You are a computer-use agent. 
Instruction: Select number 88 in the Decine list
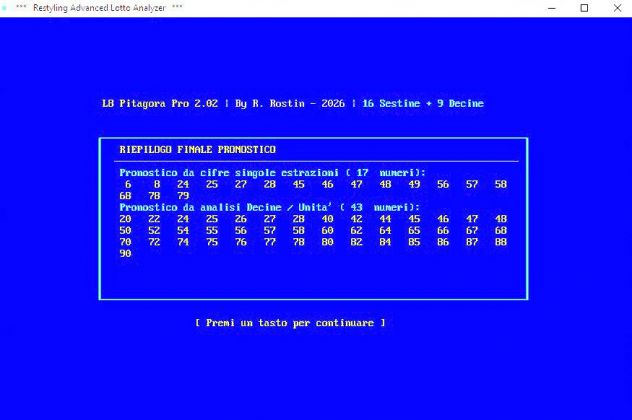(501, 242)
